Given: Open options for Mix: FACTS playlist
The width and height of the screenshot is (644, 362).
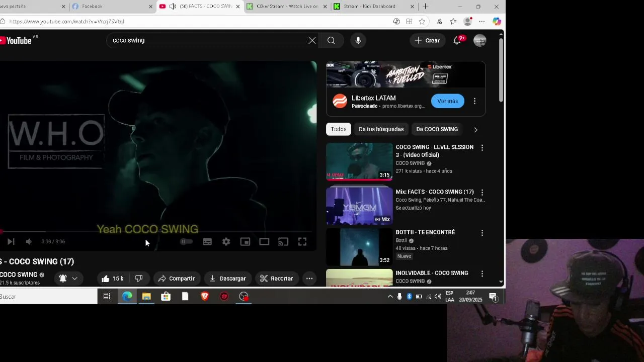Looking at the screenshot, I should point(482,193).
